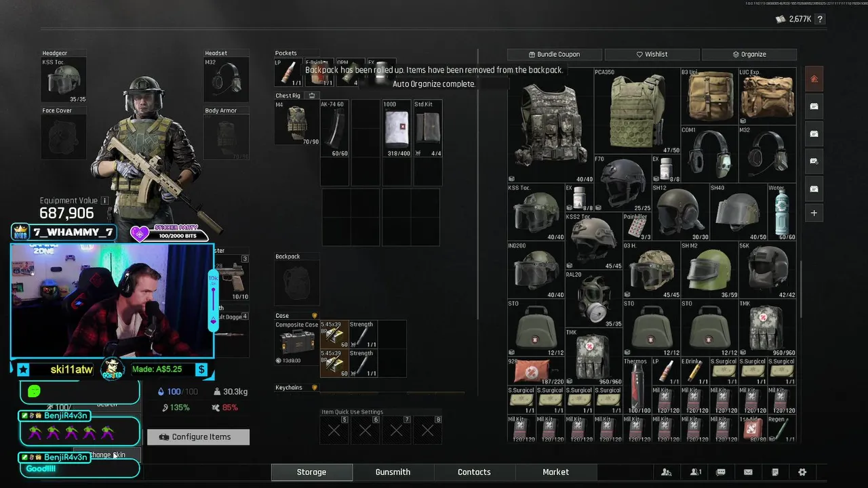Open the red top stash tab icon

coord(814,79)
